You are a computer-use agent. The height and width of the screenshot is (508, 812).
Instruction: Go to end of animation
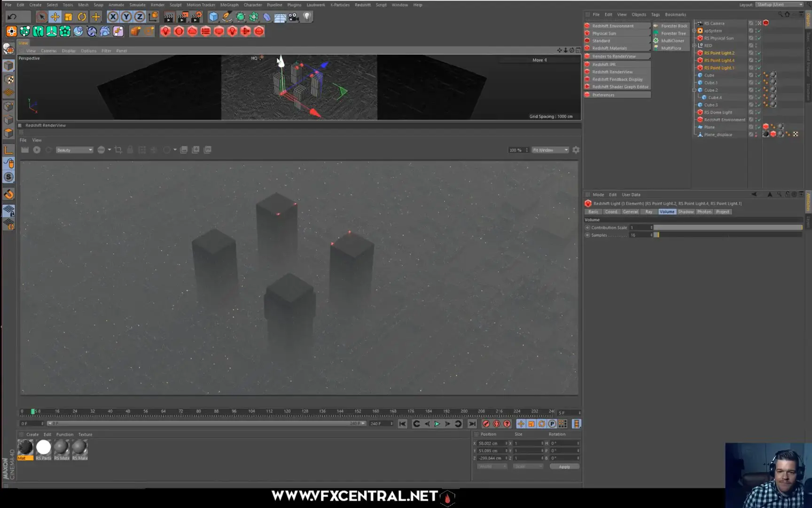(472, 424)
